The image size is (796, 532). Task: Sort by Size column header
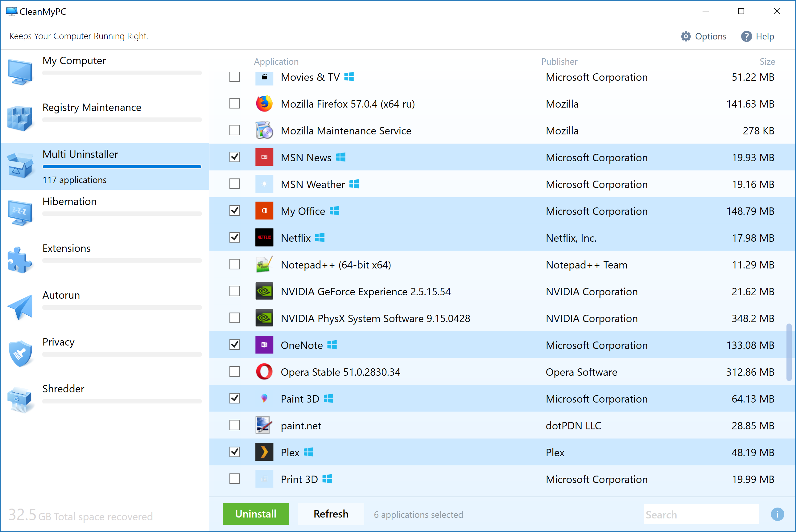coord(767,61)
